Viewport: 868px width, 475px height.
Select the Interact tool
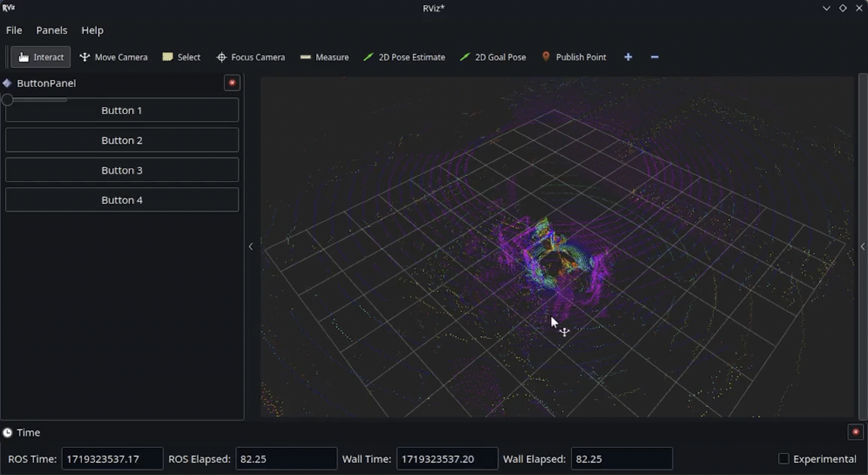[x=40, y=57]
